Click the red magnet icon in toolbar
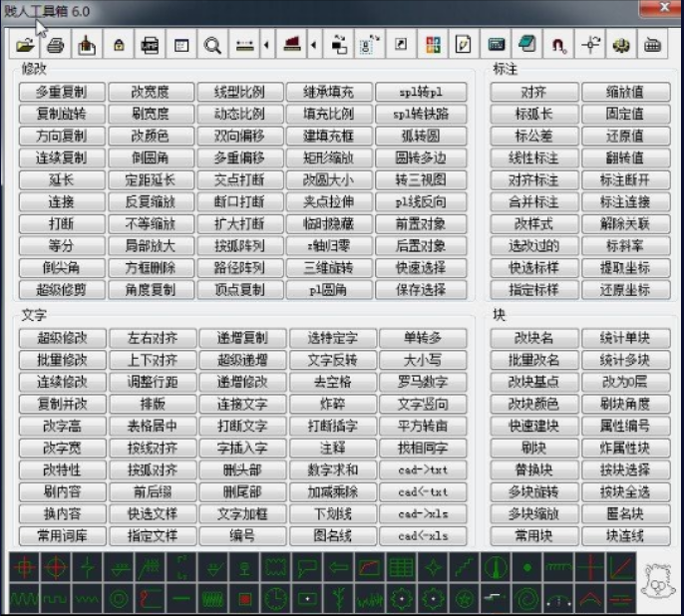The height and width of the screenshot is (616, 684). click(558, 45)
